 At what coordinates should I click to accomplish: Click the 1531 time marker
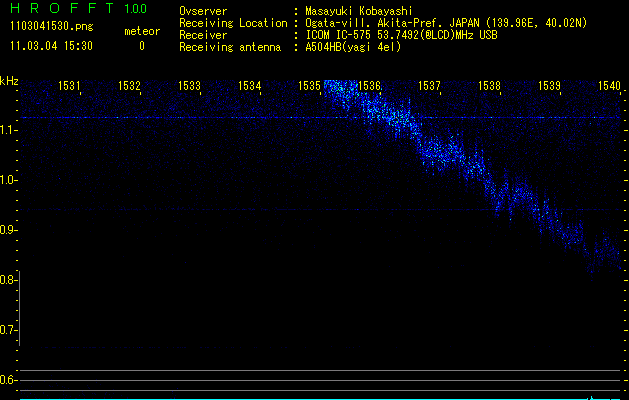point(70,86)
